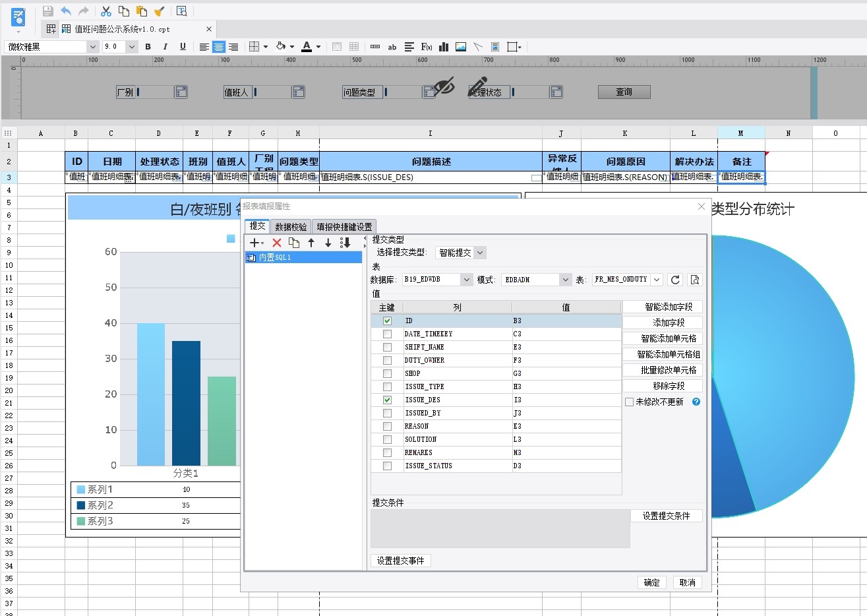867x616 pixels.
Task: Toggle the primary key checkbox for DATE_TIMEKEY
Action: point(387,334)
